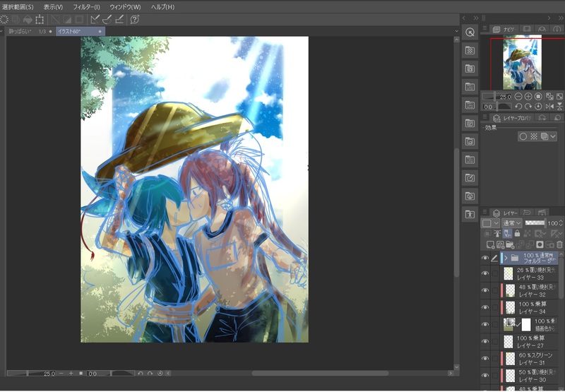Switch to the Sub View palette tab
Image resolution: width=565 pixels, height=392 pixels.
point(527,29)
